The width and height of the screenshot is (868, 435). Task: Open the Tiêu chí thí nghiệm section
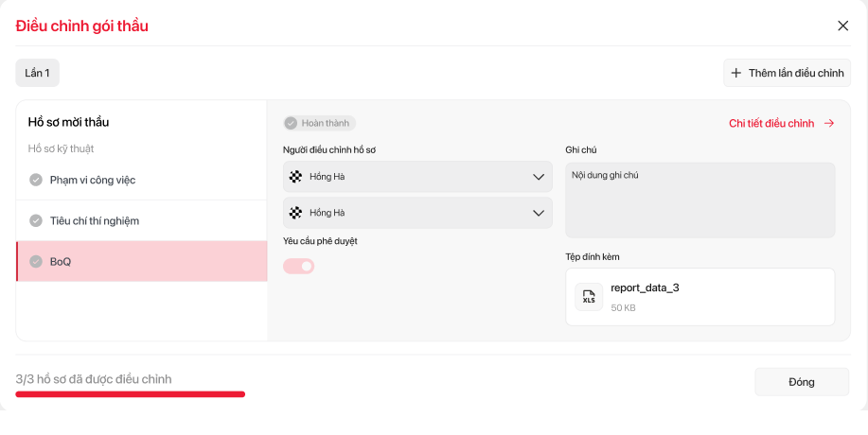point(142,220)
